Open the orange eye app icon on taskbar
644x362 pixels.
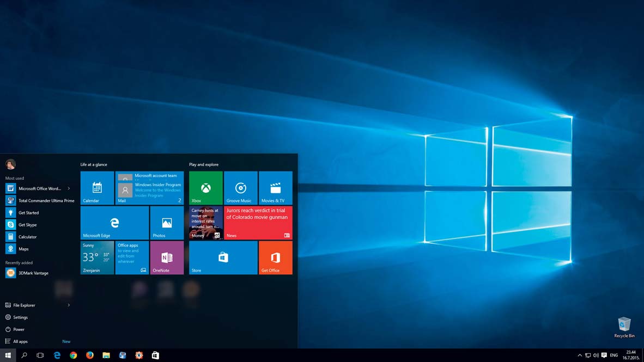point(139,355)
